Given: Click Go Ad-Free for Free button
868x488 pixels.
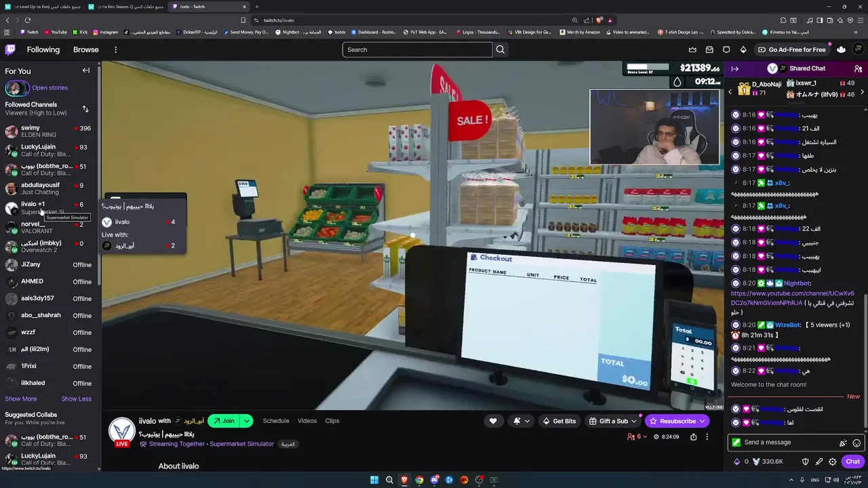Looking at the screenshot, I should [x=792, y=49].
